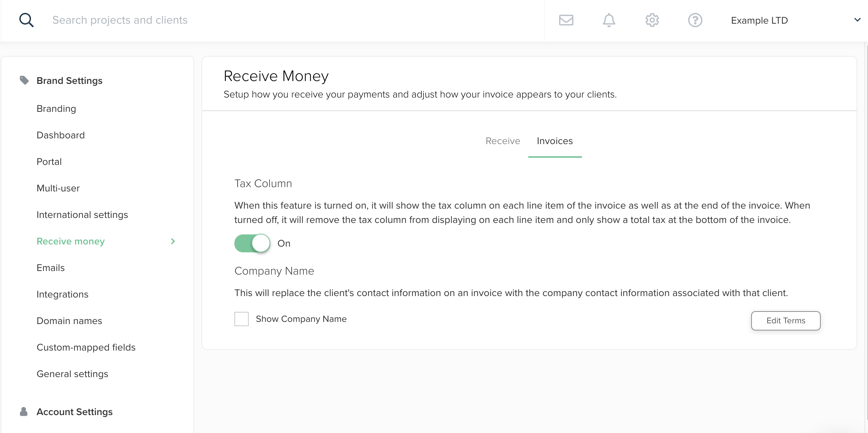The height and width of the screenshot is (433, 868).
Task: Click the settings gear icon
Action: 653,20
